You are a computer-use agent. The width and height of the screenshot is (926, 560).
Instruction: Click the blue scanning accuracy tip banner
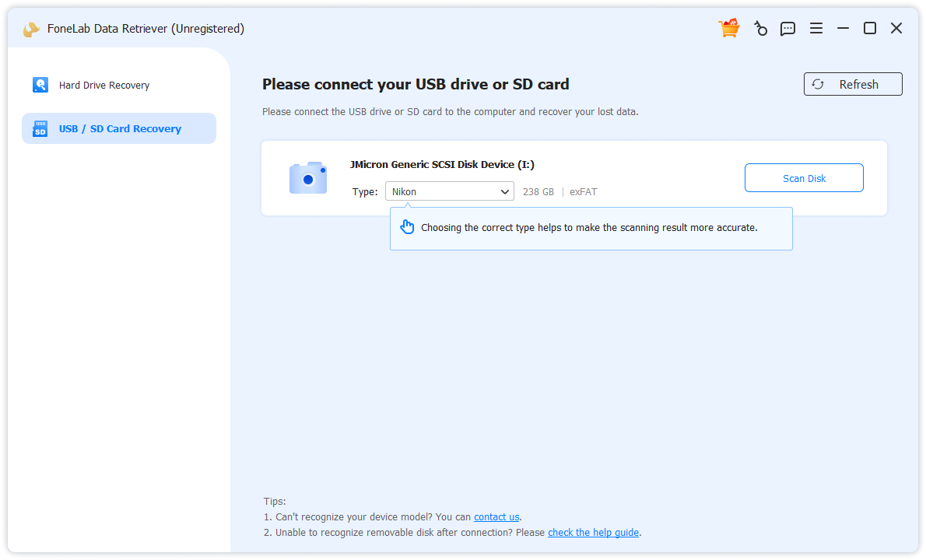tap(591, 228)
